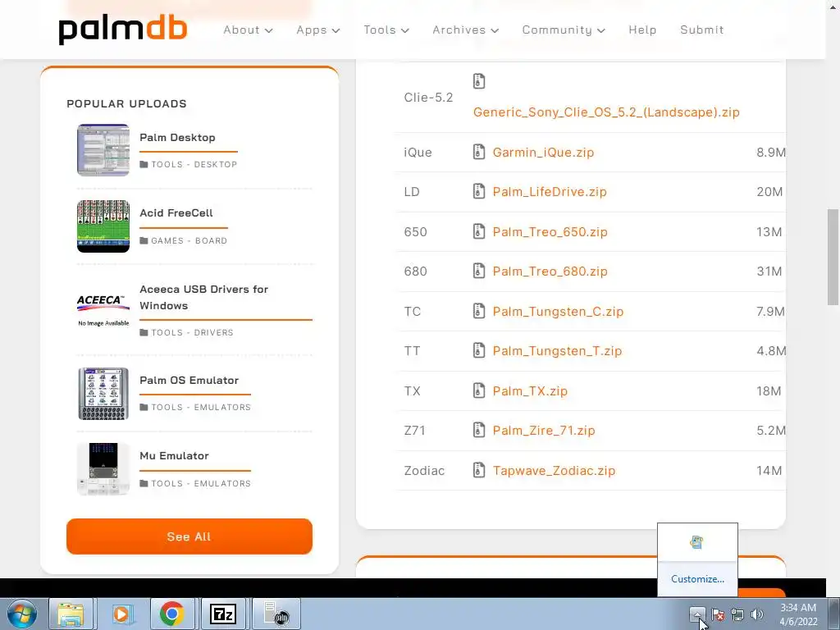The height and width of the screenshot is (630, 840).
Task: Click the See All button
Action: point(189,536)
